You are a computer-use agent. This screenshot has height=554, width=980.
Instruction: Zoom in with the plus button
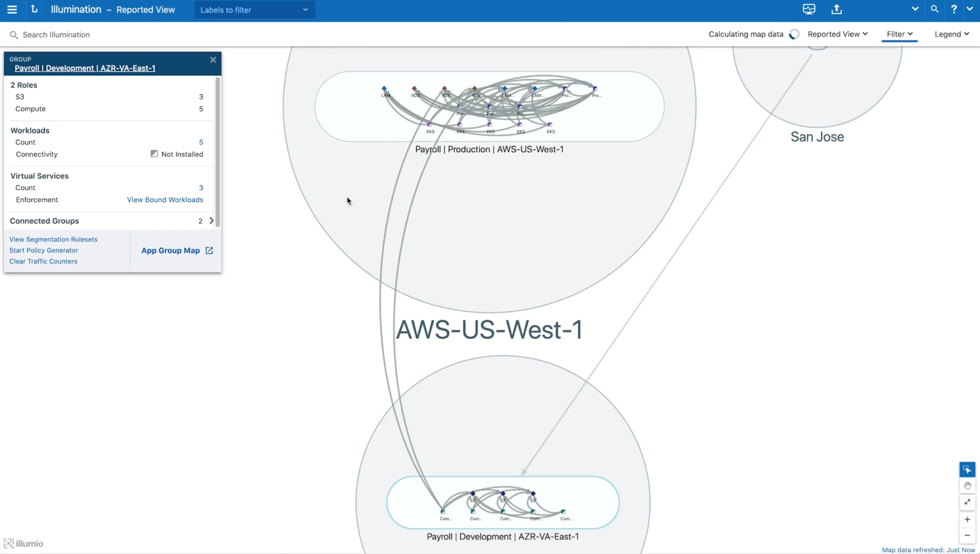point(967,520)
